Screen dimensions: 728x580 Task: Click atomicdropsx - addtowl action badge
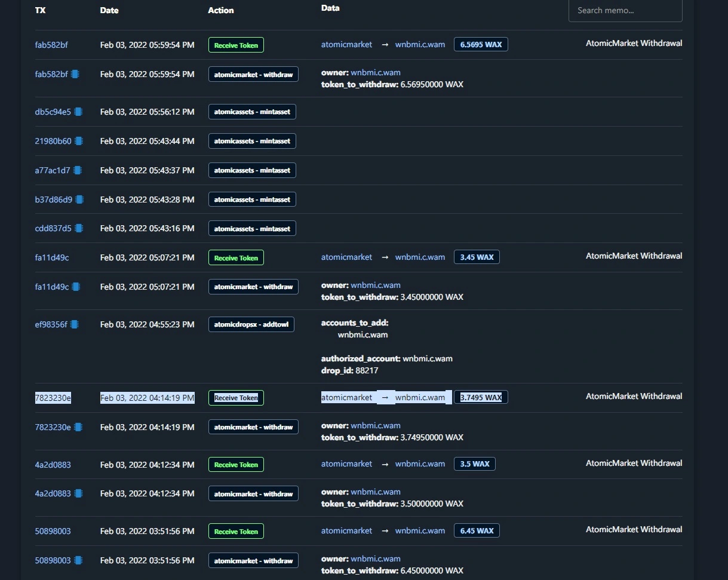(251, 324)
